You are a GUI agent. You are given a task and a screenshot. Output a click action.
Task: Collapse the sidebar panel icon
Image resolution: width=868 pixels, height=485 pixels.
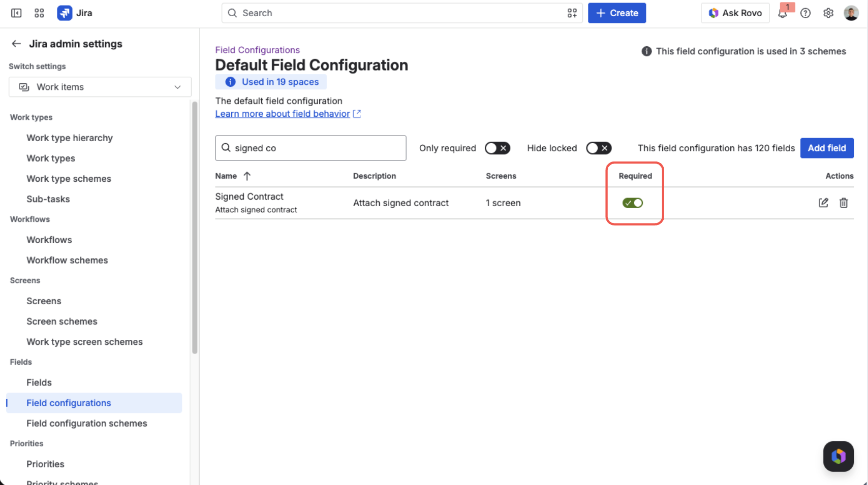16,13
